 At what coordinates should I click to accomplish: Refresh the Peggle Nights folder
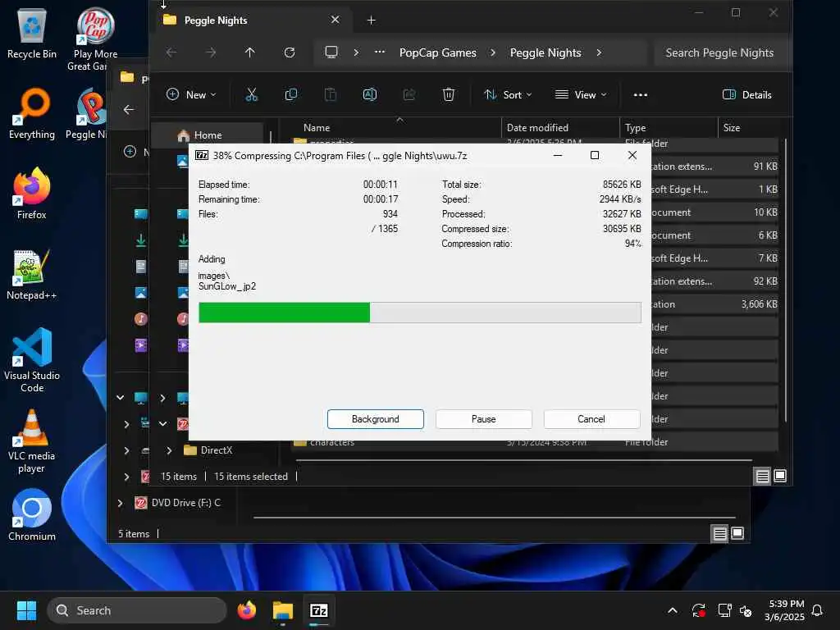coord(290,52)
